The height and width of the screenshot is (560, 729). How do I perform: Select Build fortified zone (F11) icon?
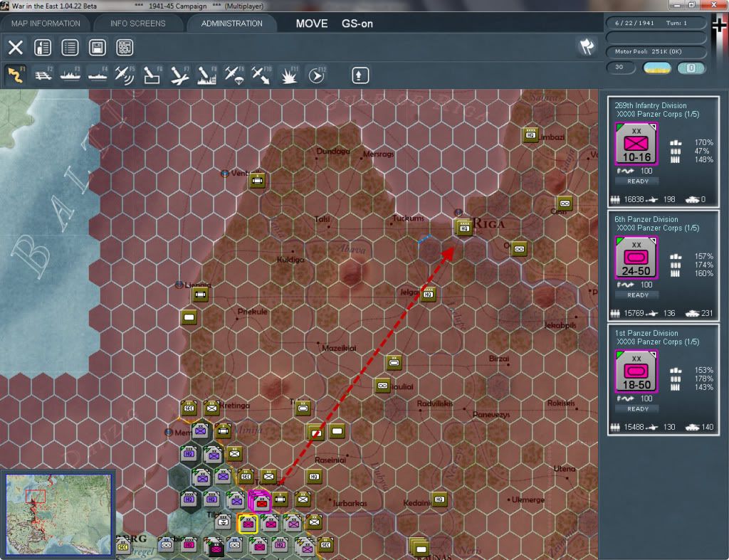289,75
